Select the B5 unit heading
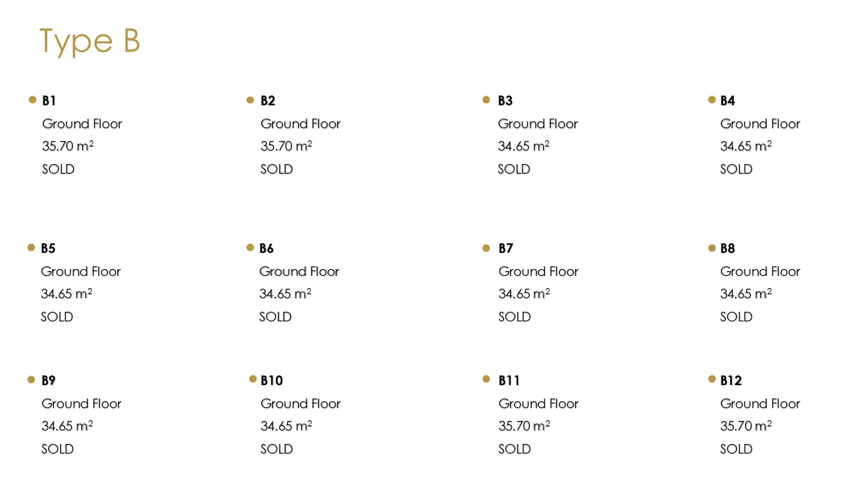 (48, 249)
